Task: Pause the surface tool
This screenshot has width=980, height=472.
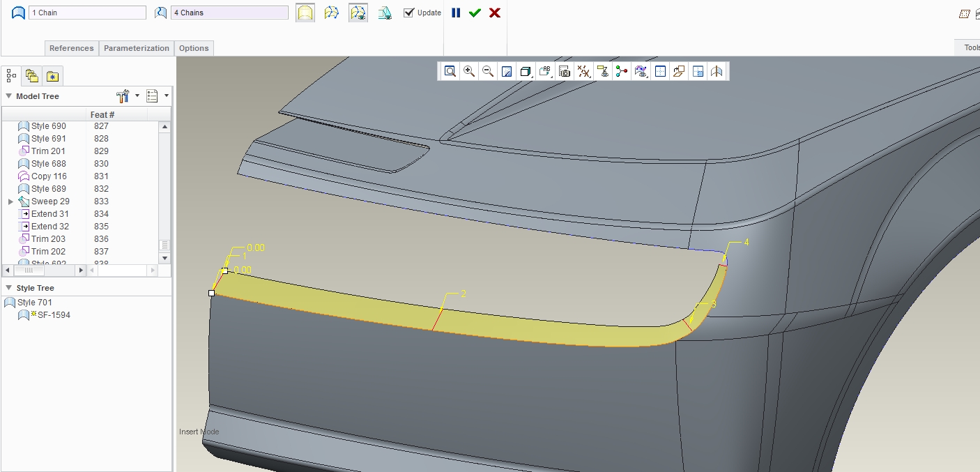Action: point(456,13)
